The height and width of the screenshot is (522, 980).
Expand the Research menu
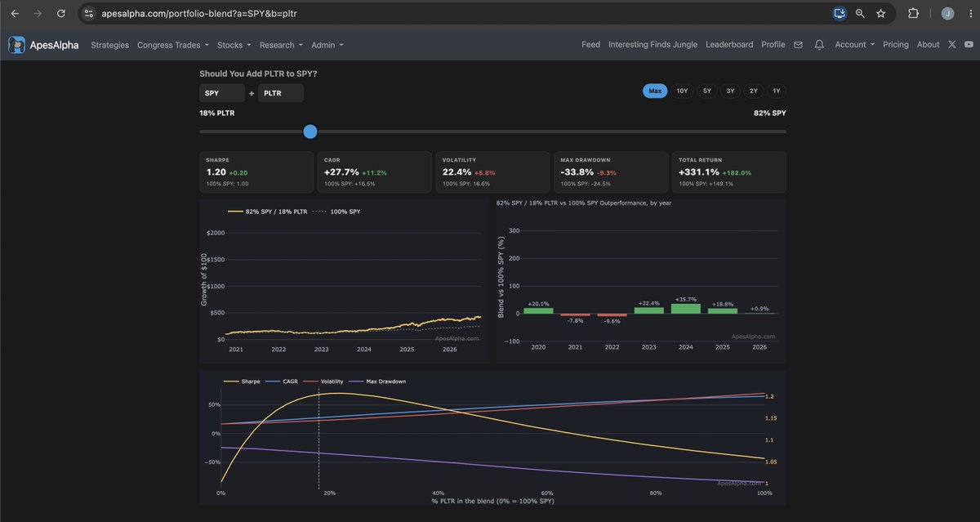(x=281, y=45)
